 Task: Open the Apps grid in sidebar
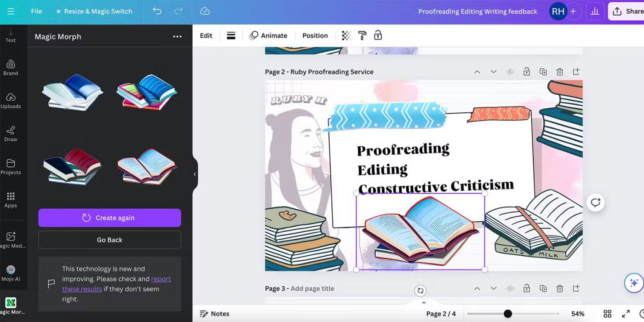[x=11, y=200]
